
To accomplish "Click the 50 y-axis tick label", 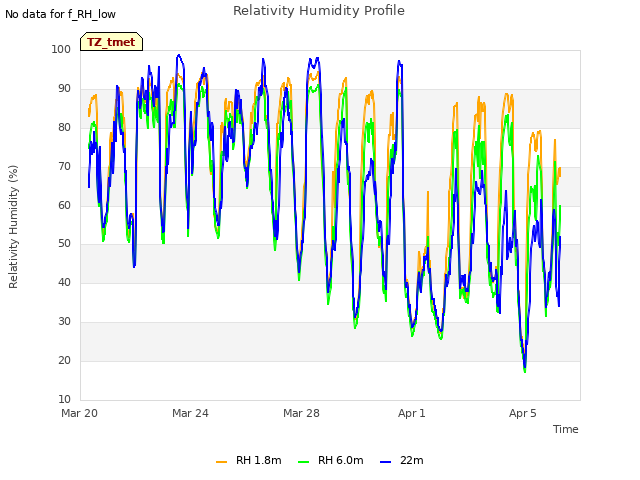I will click(x=64, y=243).
